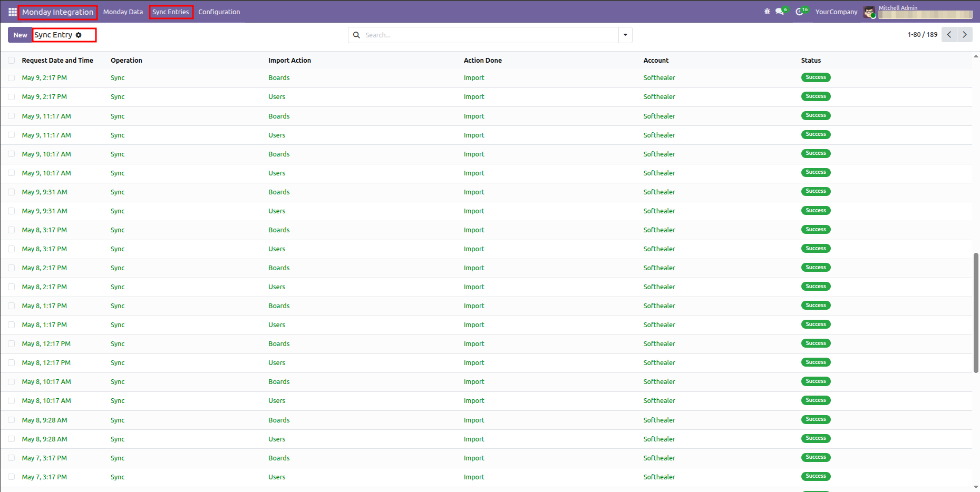980x492 pixels.
Task: Sort by the Action Done column header
Action: [483, 61]
